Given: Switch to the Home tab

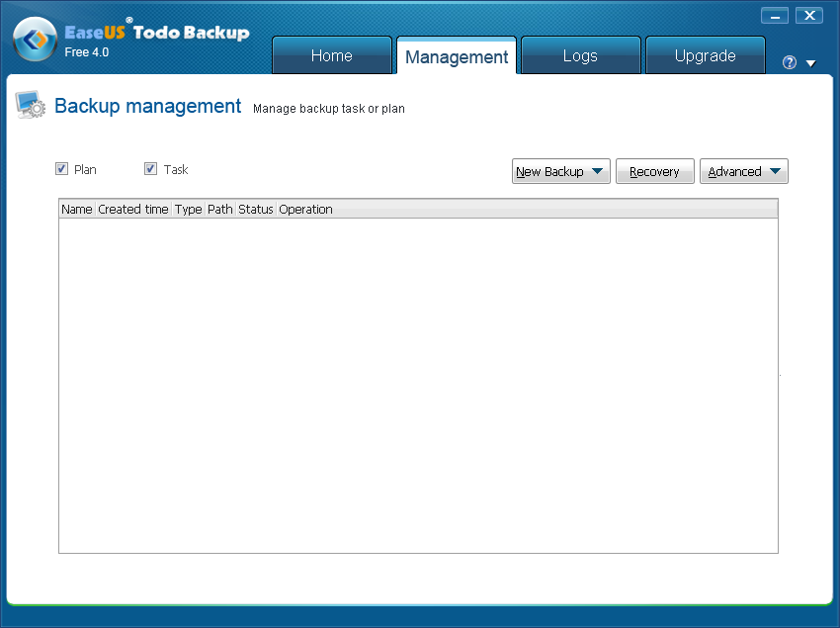Looking at the screenshot, I should coord(331,55).
